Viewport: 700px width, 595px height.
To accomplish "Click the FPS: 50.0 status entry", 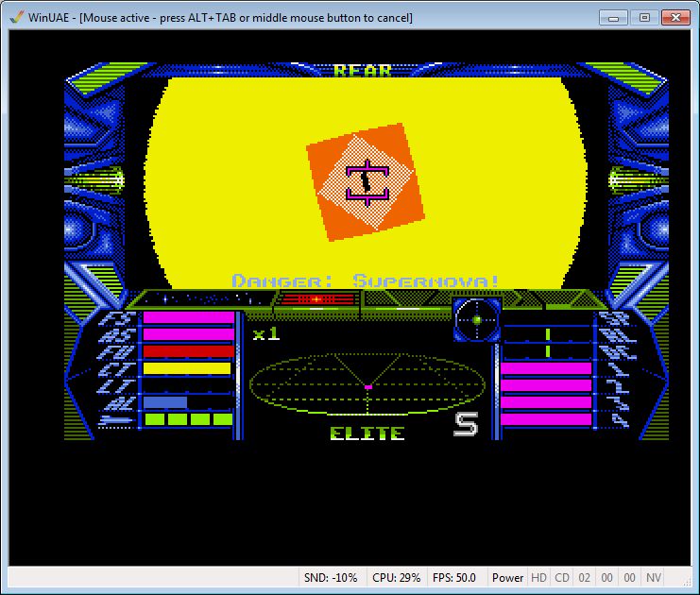I will point(454,578).
